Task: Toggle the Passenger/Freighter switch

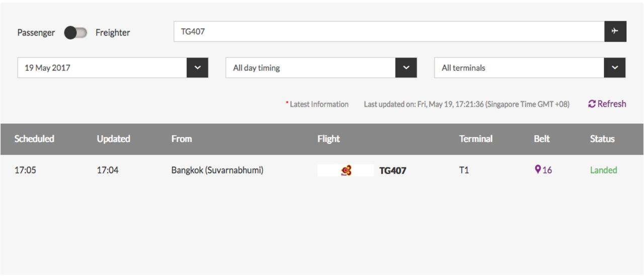Action: (75, 33)
